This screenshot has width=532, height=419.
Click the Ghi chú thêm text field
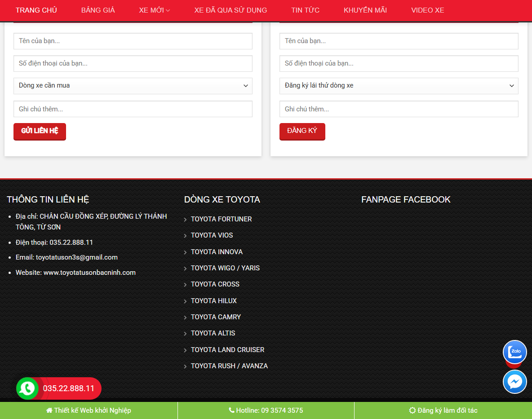[133, 109]
